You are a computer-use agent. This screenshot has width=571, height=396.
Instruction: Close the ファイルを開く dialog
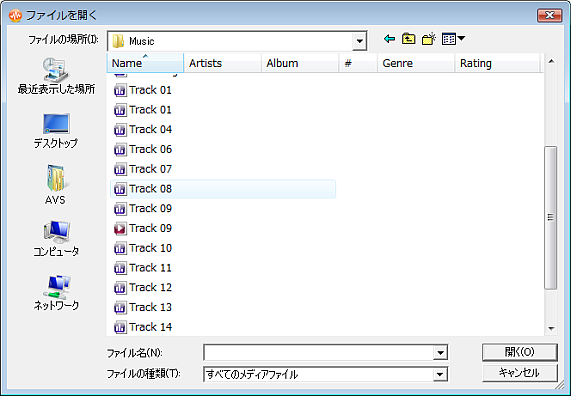click(550, 15)
